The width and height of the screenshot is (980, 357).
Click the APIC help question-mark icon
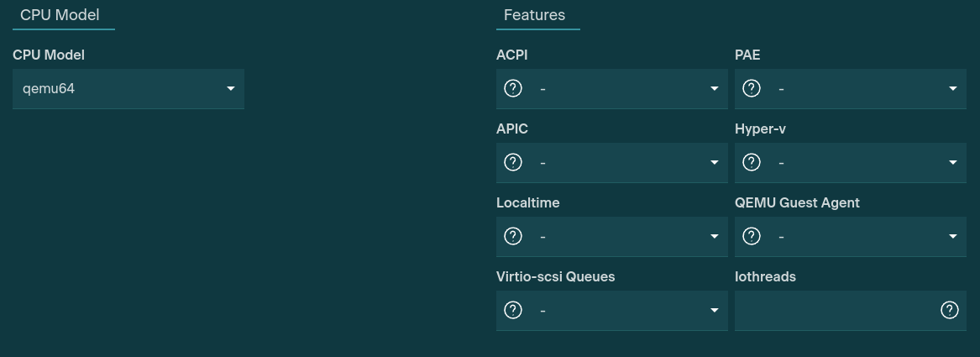tap(513, 162)
